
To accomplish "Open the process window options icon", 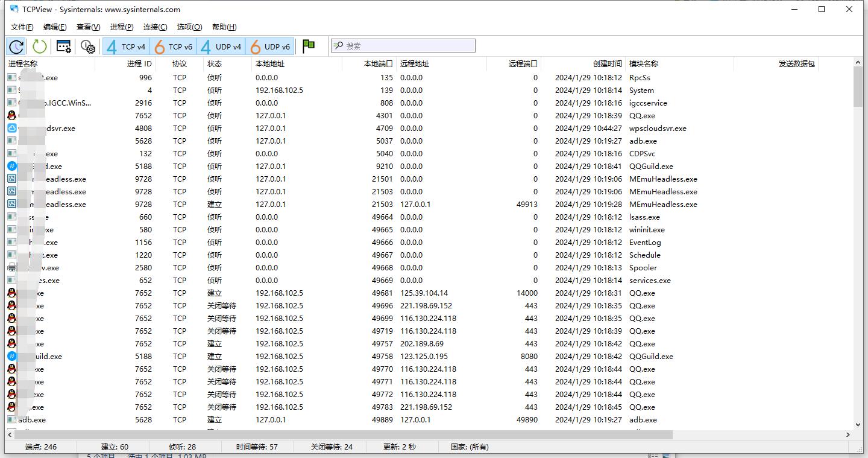I will coord(63,46).
